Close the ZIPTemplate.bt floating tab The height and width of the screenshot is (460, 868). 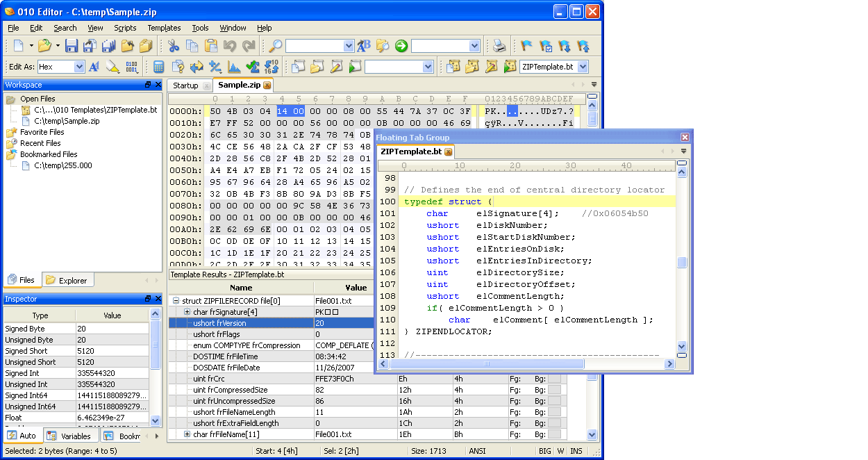[x=449, y=152]
